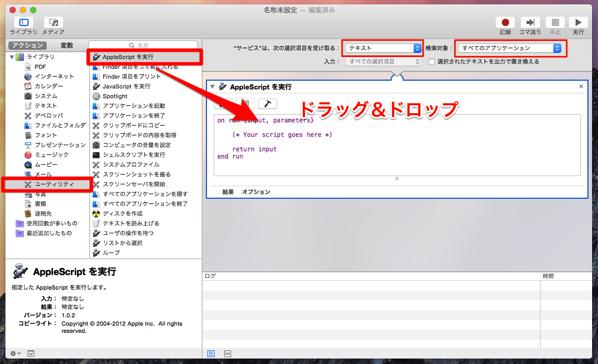Select システム category
This screenshot has width=598, height=364.
[x=46, y=96]
